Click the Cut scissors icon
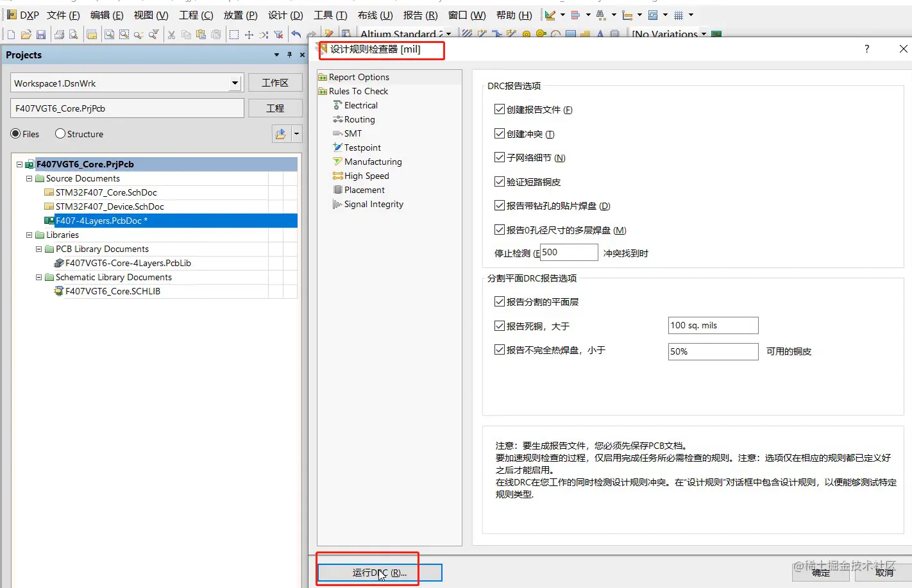The width and height of the screenshot is (912, 588). click(x=171, y=35)
